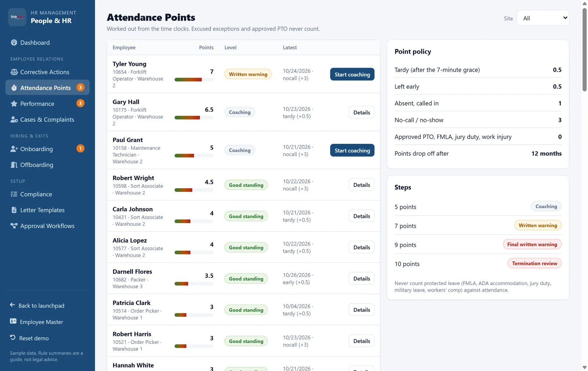Open Letter Templates in the sidebar

(47, 210)
